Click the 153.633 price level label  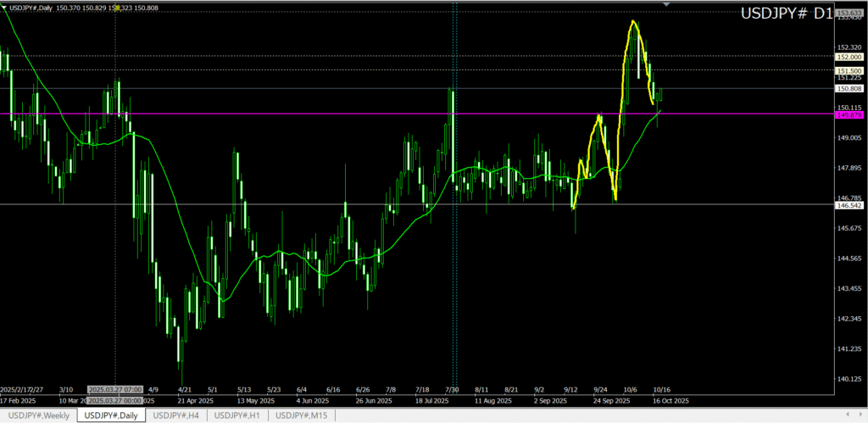849,14
